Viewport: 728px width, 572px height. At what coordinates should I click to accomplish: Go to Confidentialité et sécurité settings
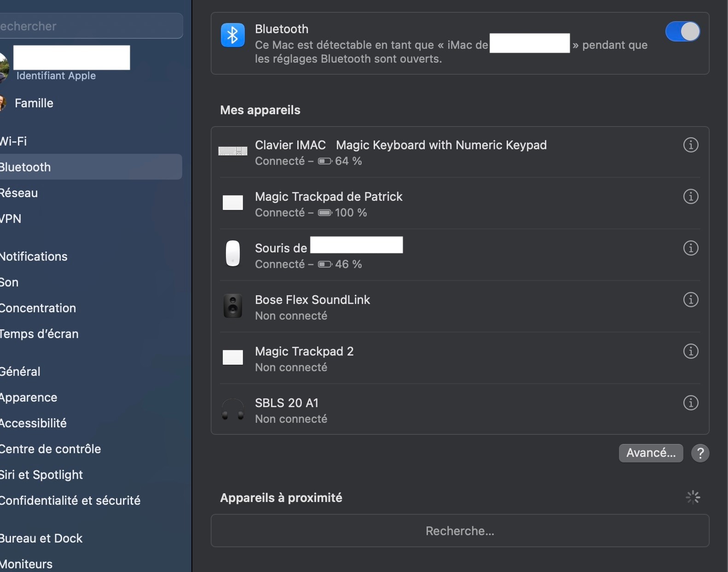70,501
